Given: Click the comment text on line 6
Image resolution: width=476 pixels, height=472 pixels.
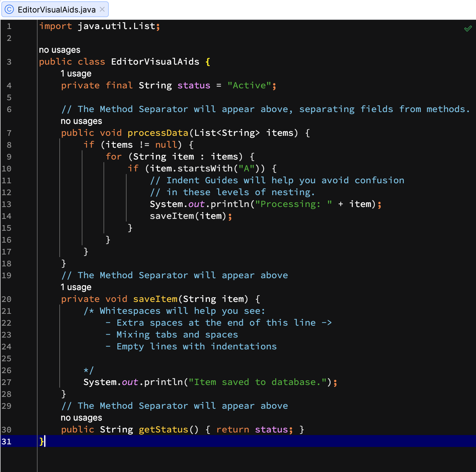Looking at the screenshot, I should [x=266, y=109].
